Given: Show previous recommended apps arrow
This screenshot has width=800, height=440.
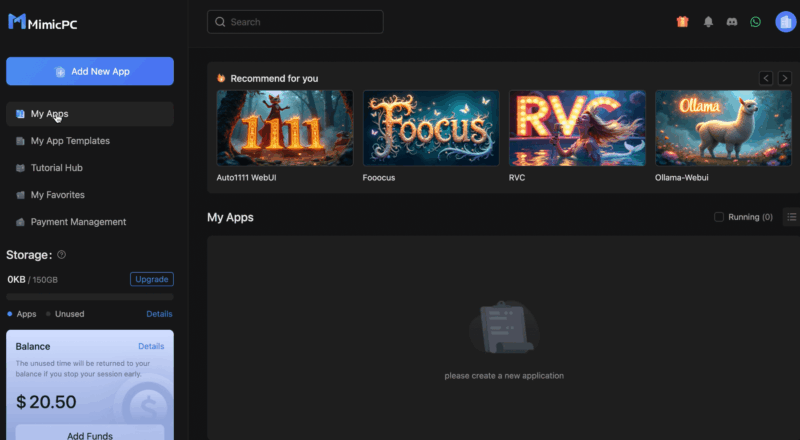Looking at the screenshot, I should coord(766,78).
